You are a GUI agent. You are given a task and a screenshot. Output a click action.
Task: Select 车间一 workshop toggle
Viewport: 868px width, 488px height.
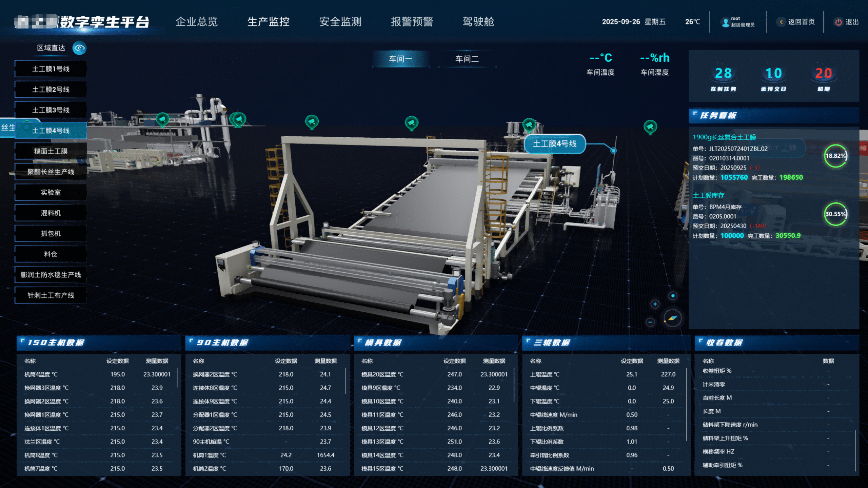tap(400, 59)
